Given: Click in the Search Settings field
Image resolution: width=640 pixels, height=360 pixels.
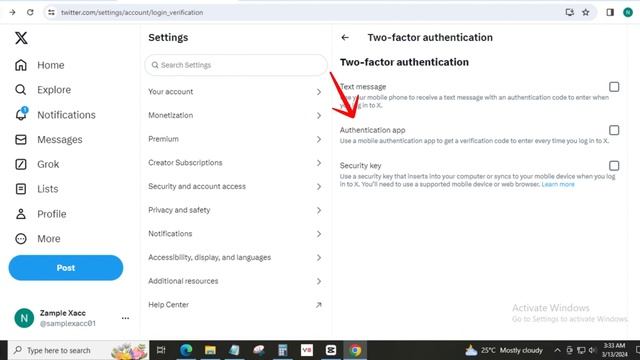Looking at the screenshot, I should pyautogui.click(x=236, y=65).
